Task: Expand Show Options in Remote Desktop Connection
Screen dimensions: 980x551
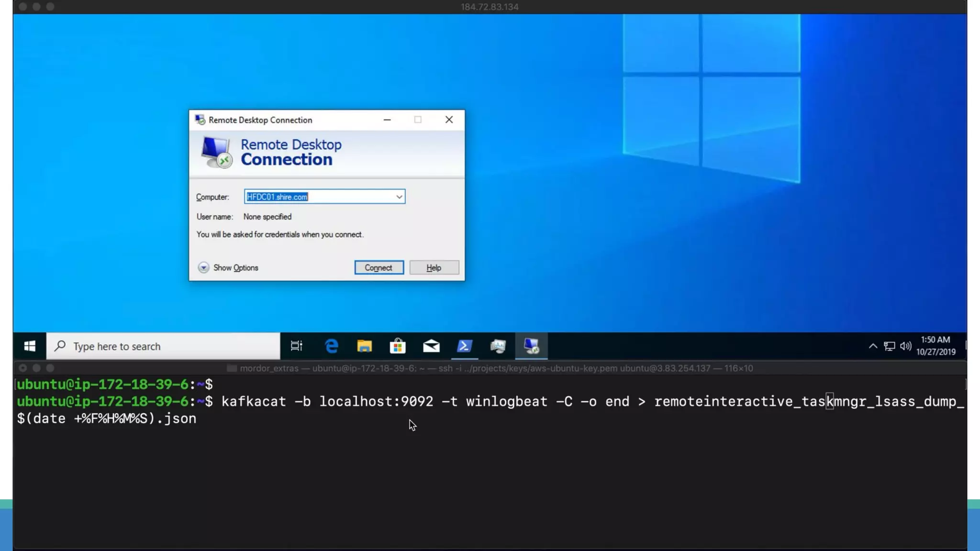Action: pyautogui.click(x=228, y=267)
